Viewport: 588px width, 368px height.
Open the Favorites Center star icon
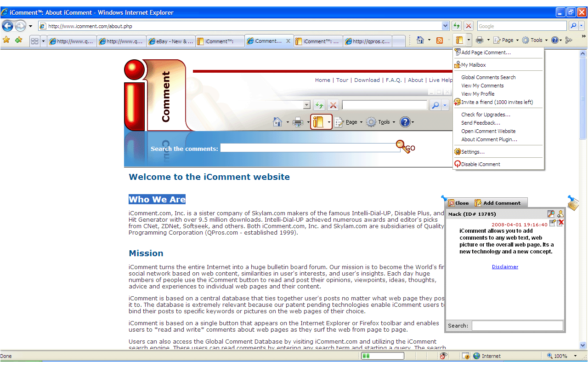click(6, 40)
